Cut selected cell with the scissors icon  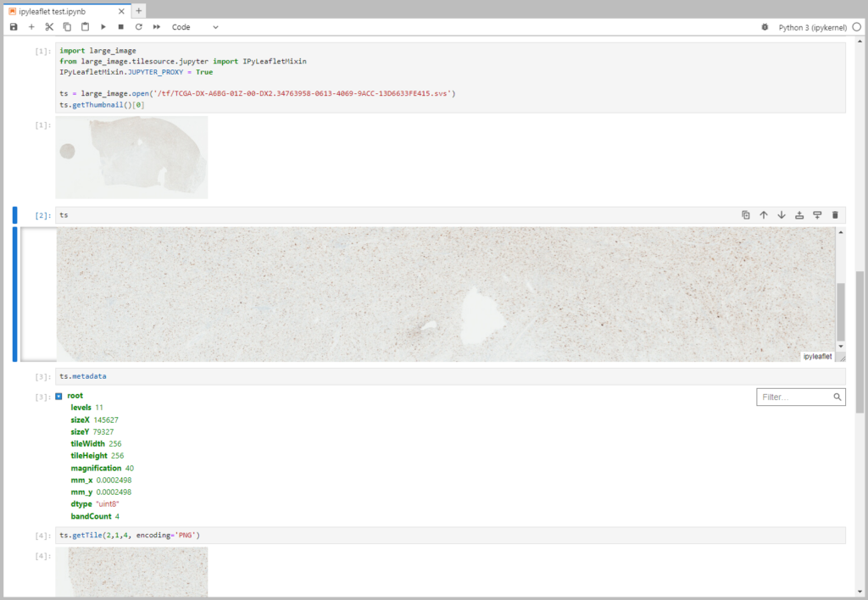coord(49,26)
